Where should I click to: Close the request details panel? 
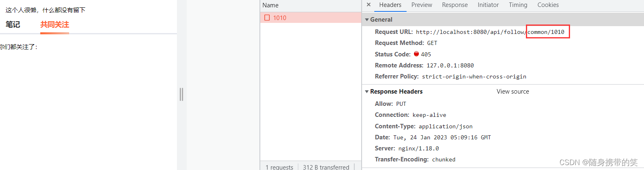pyautogui.click(x=369, y=5)
